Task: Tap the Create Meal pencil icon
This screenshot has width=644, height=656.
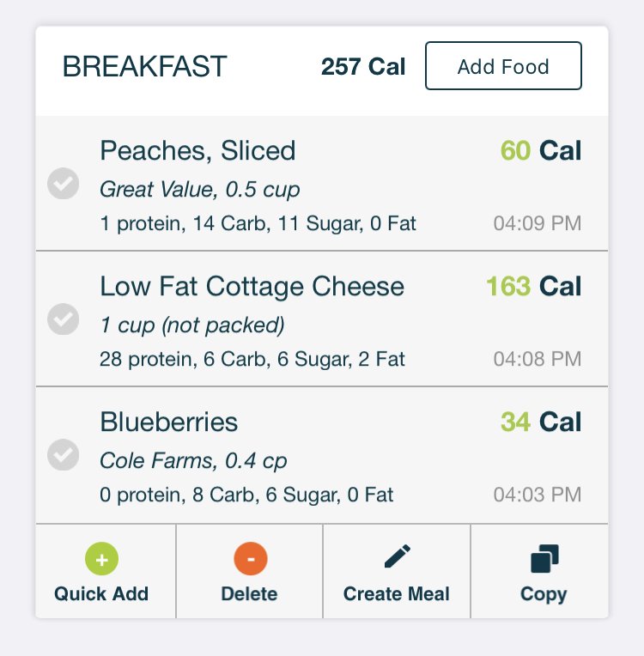Action: (397, 556)
